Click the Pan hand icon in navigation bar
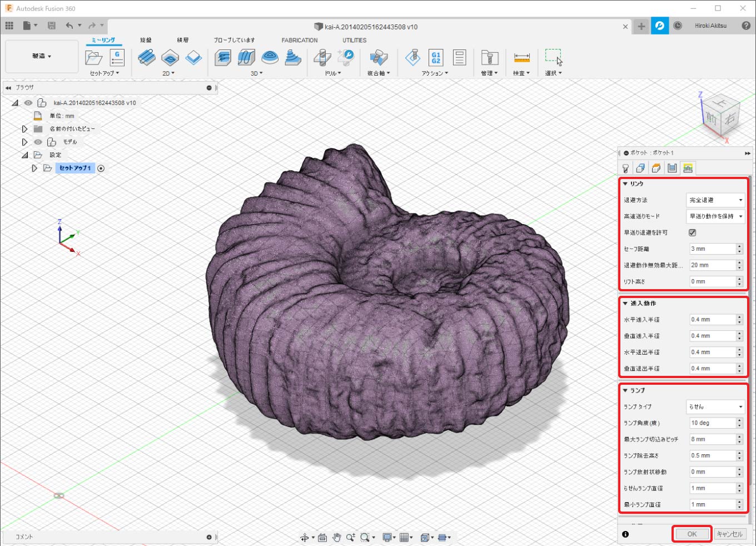 point(336,537)
